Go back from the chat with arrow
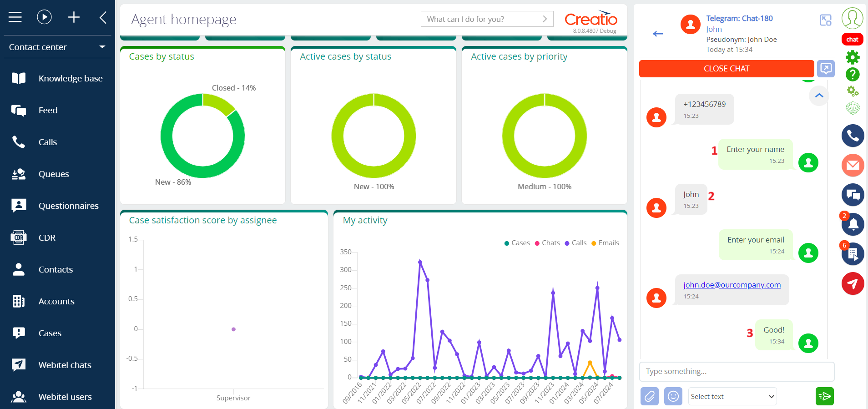 pos(658,34)
